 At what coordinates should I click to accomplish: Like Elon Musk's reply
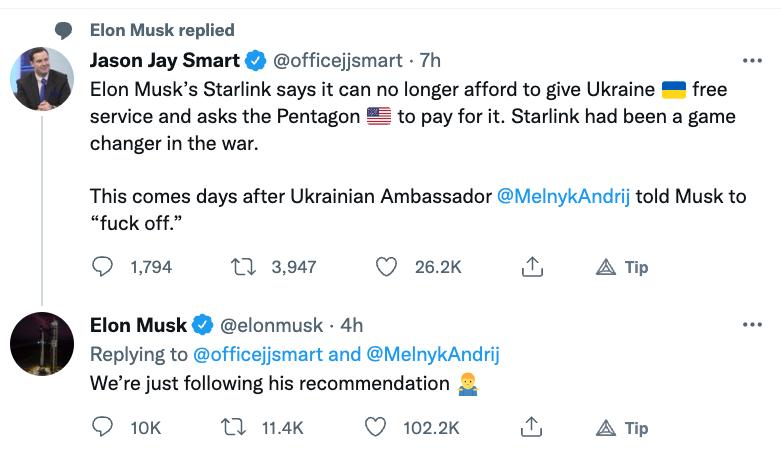(x=375, y=427)
